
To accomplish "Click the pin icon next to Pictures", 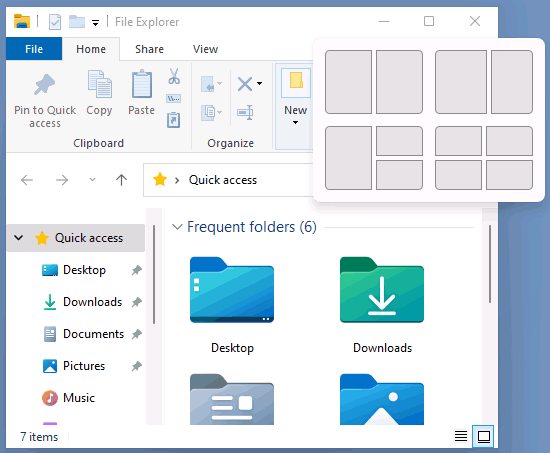I will (136, 366).
